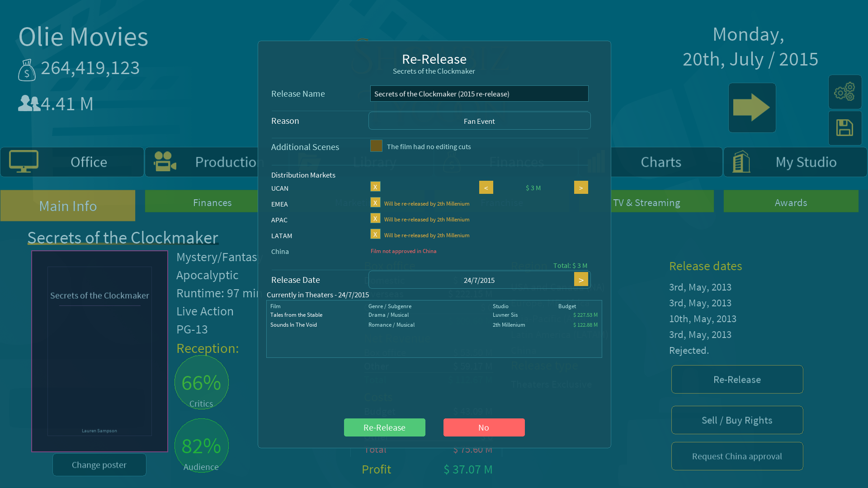
Task: Cancel with the red No button
Action: pos(484,427)
